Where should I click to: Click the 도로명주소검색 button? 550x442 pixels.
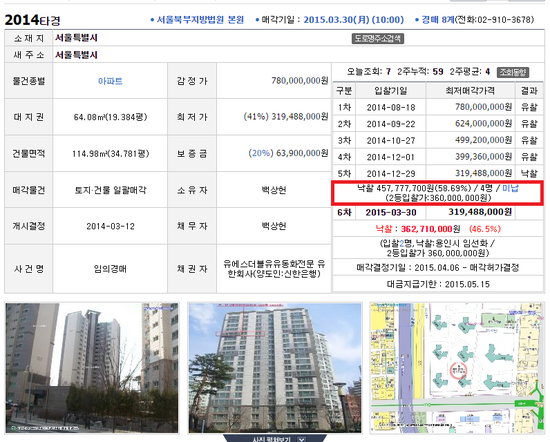[x=378, y=38]
